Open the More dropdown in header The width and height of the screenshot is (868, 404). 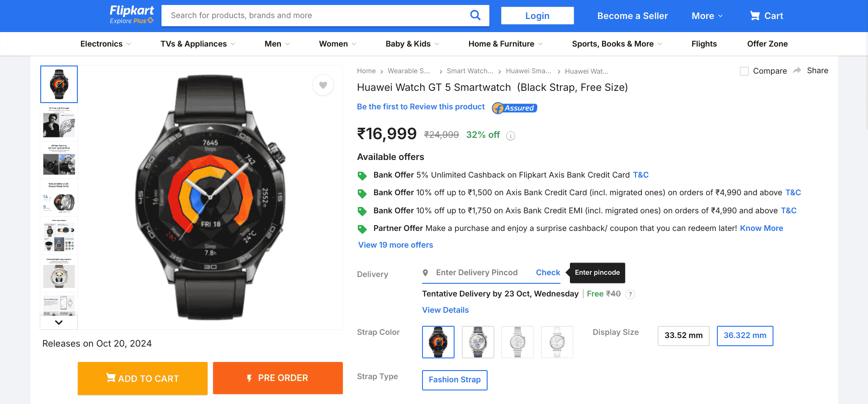tap(707, 16)
